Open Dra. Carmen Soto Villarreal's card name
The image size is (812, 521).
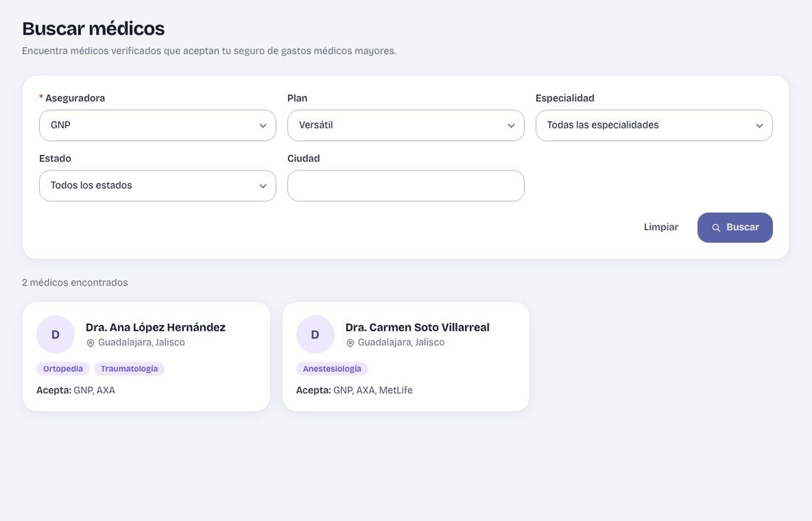pos(417,328)
